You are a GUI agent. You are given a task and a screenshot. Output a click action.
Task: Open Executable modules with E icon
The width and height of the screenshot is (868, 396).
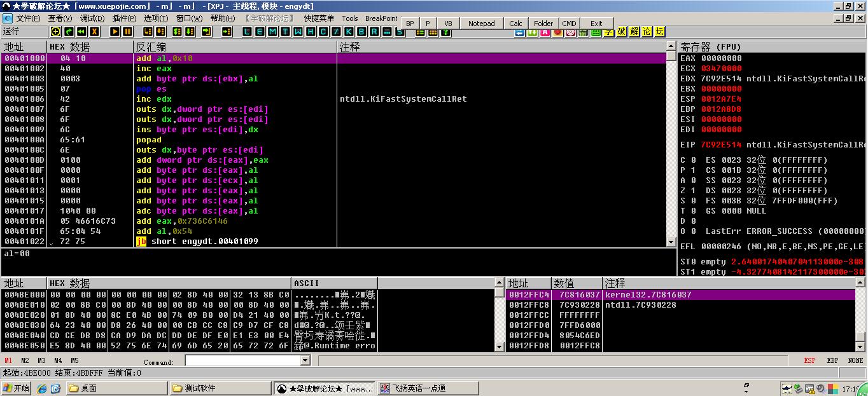coord(260,31)
